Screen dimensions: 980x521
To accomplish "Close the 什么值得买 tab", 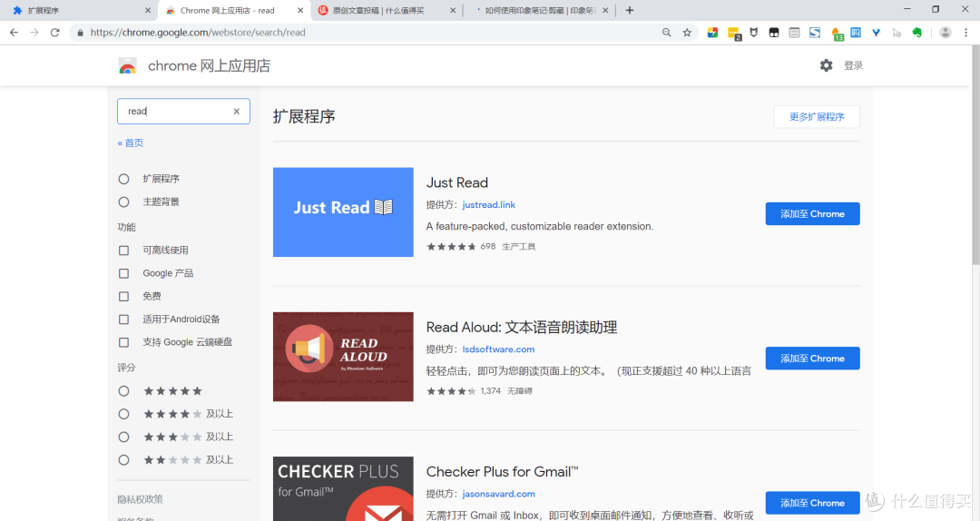I will [453, 11].
